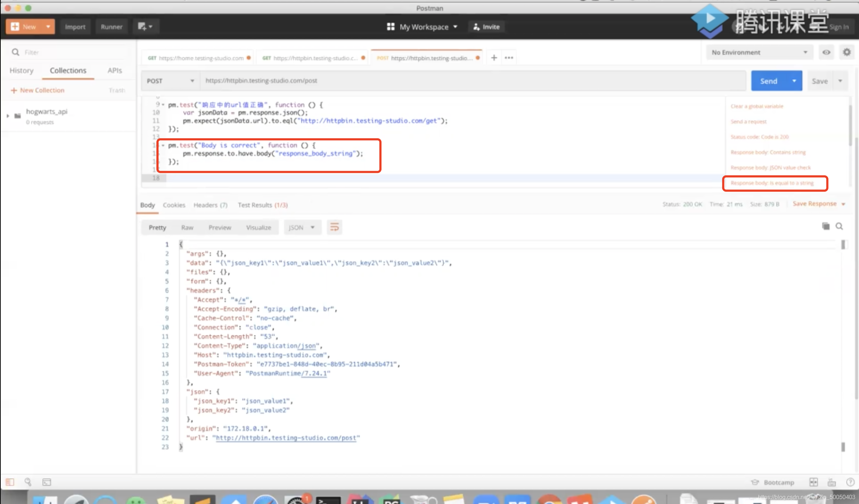Open the Test Results response tab
Screen dimensions: 859x504
pos(262,205)
